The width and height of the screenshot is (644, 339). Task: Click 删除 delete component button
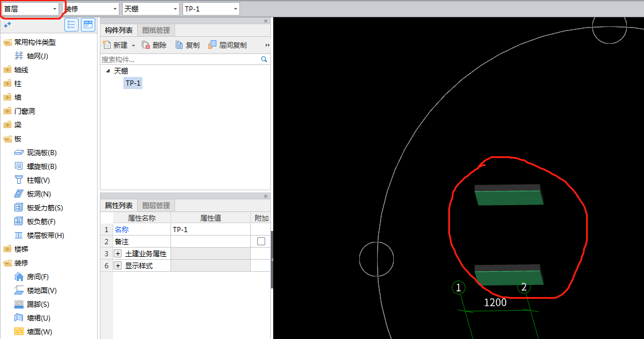pos(154,45)
